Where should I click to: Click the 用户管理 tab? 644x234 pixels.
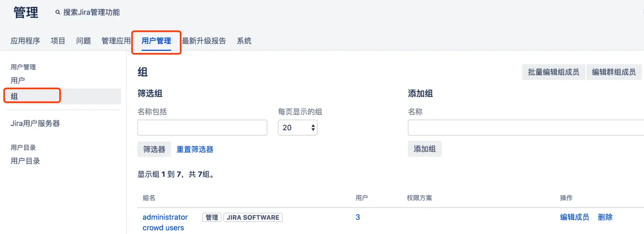pos(156,41)
